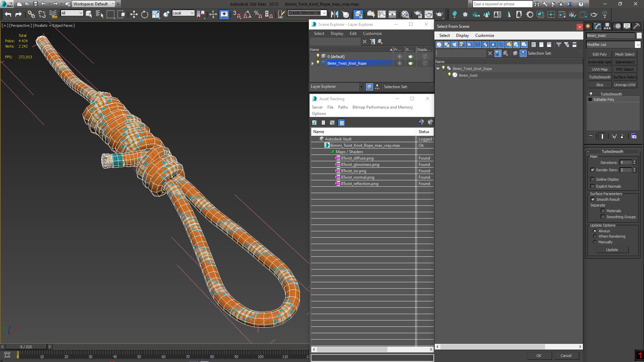Toggle the Angle Snap tool

pyautogui.click(x=247, y=14)
